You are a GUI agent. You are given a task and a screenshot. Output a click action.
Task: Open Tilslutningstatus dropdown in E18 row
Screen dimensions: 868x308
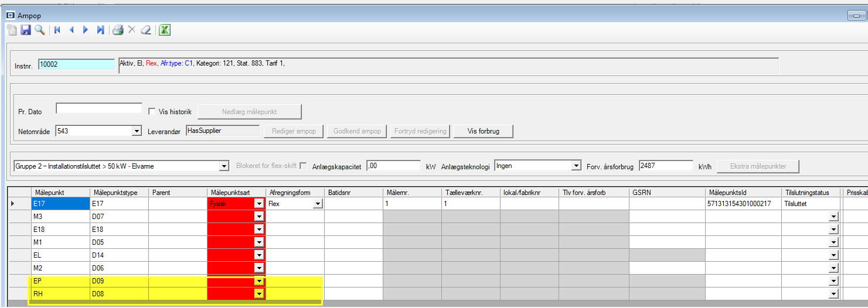pos(834,230)
